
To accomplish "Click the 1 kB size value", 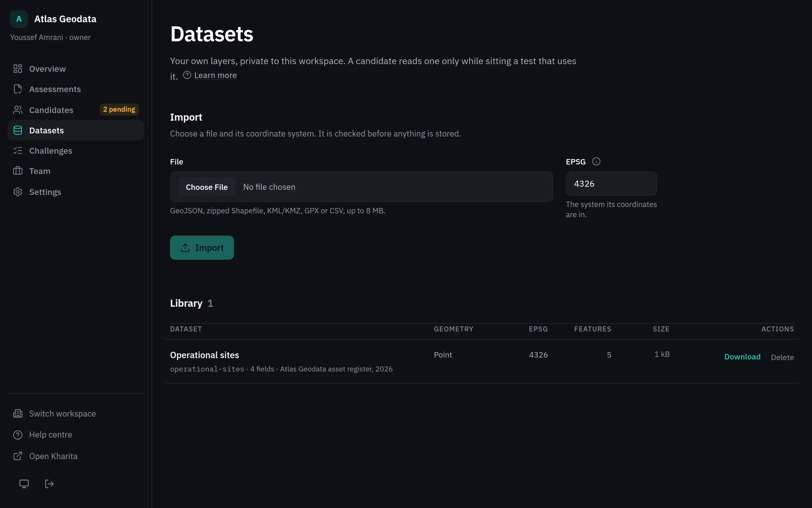I will [x=662, y=354].
